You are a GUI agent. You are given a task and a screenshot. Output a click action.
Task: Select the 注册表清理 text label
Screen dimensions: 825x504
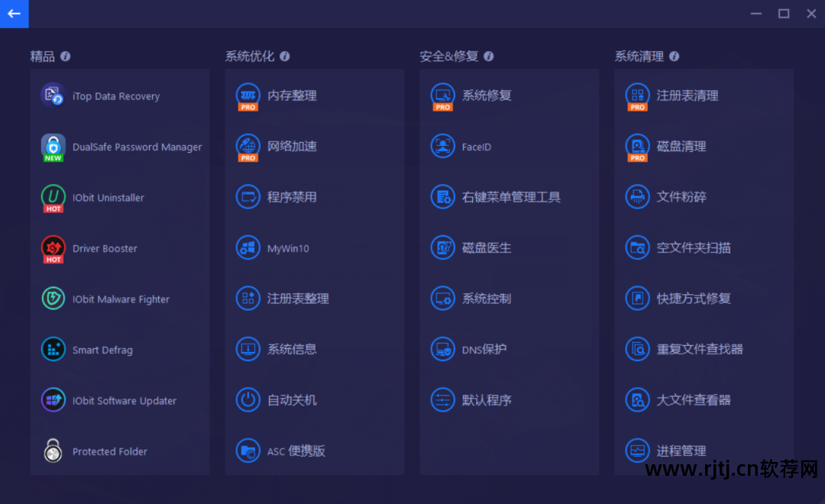point(687,95)
